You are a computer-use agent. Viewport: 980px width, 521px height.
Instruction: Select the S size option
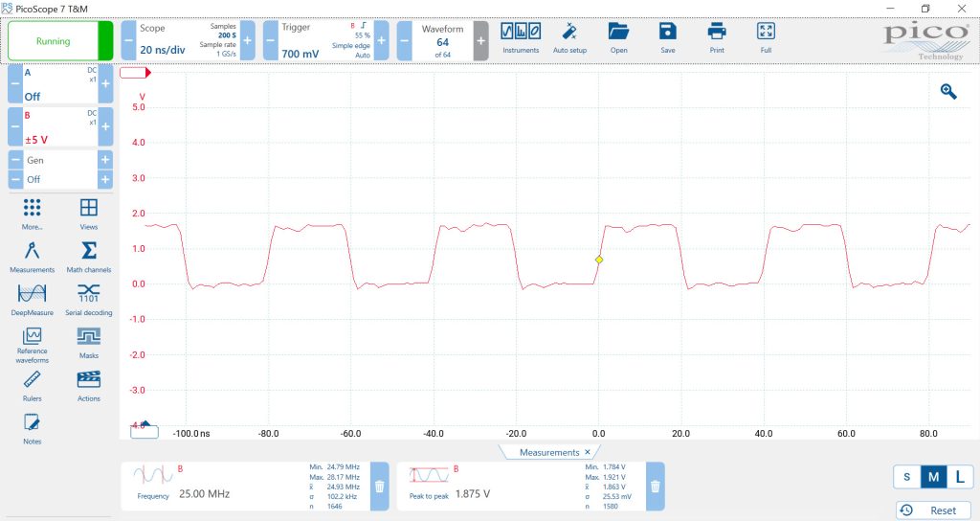pos(905,477)
